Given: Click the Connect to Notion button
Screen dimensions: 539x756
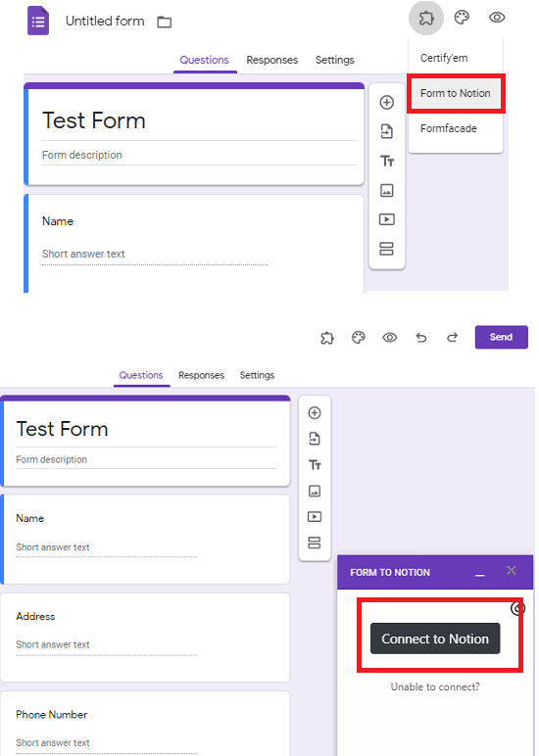Looking at the screenshot, I should coord(435,638).
